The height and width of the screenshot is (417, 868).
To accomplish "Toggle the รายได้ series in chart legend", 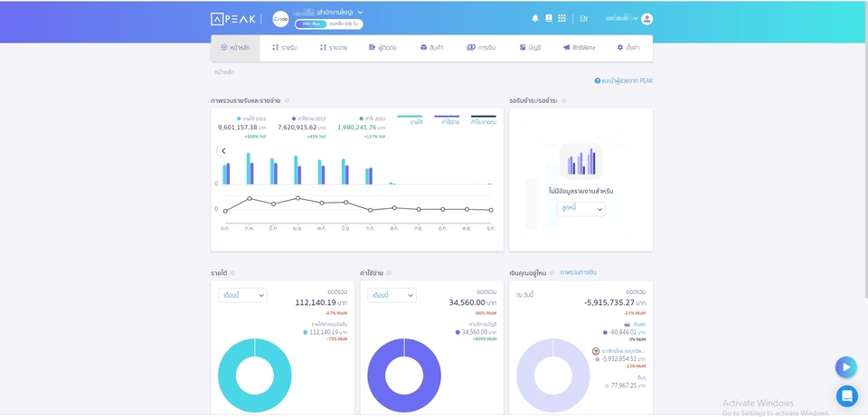I will (x=410, y=120).
